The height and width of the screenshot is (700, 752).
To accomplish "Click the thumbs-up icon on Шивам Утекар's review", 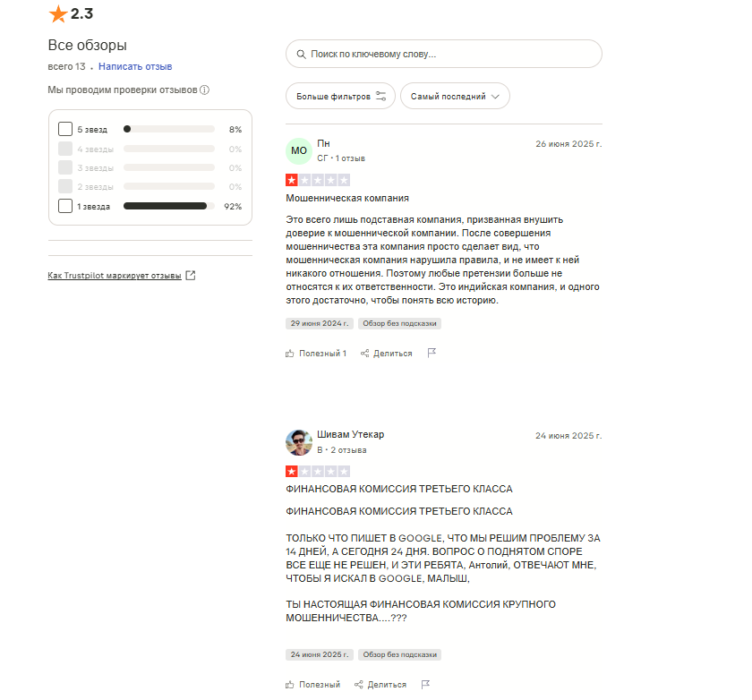I will click(290, 685).
